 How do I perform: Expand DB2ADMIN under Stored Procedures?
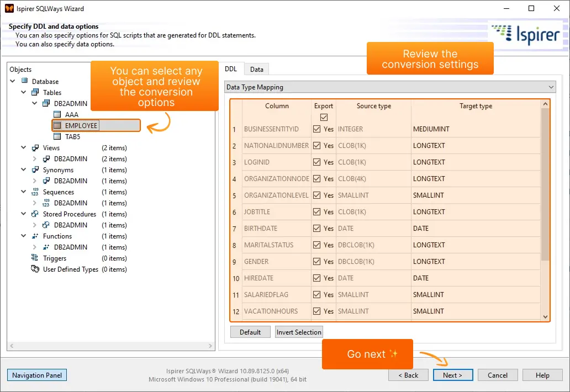point(35,225)
